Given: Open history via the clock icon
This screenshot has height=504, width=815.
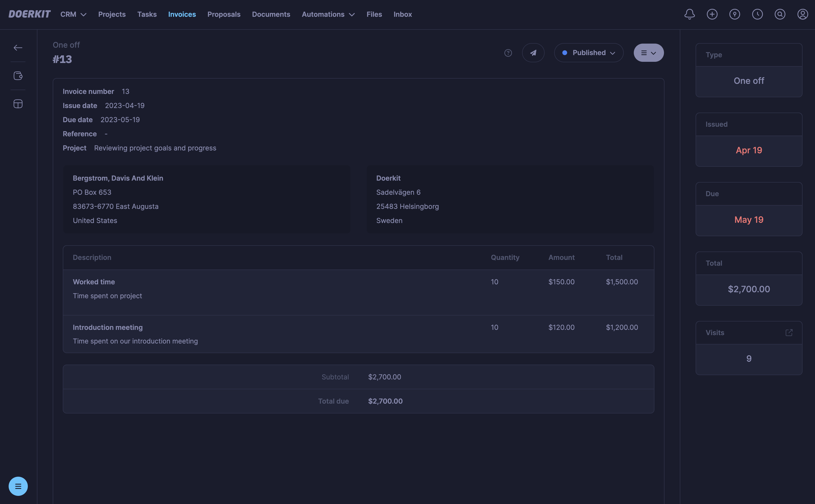Looking at the screenshot, I should pyautogui.click(x=757, y=14).
